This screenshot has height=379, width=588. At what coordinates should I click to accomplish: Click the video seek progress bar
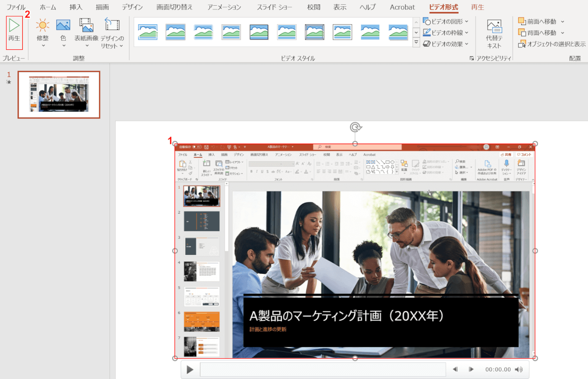(x=323, y=370)
